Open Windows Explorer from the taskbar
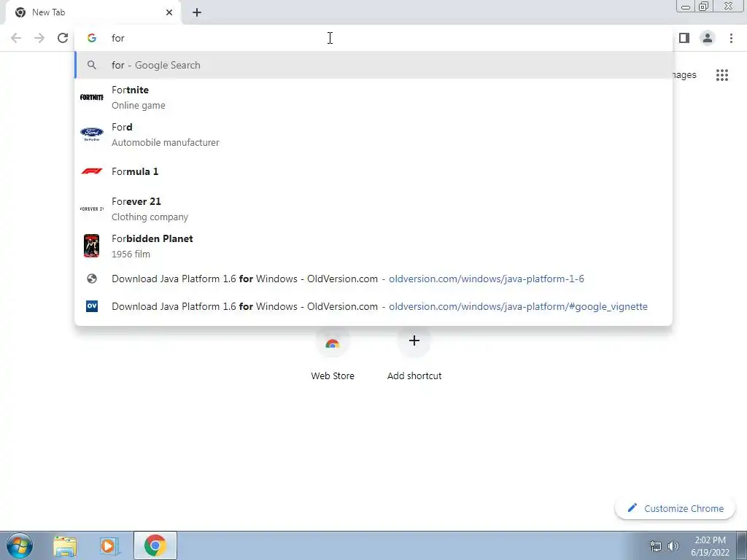The height and width of the screenshot is (560, 747). click(65, 545)
